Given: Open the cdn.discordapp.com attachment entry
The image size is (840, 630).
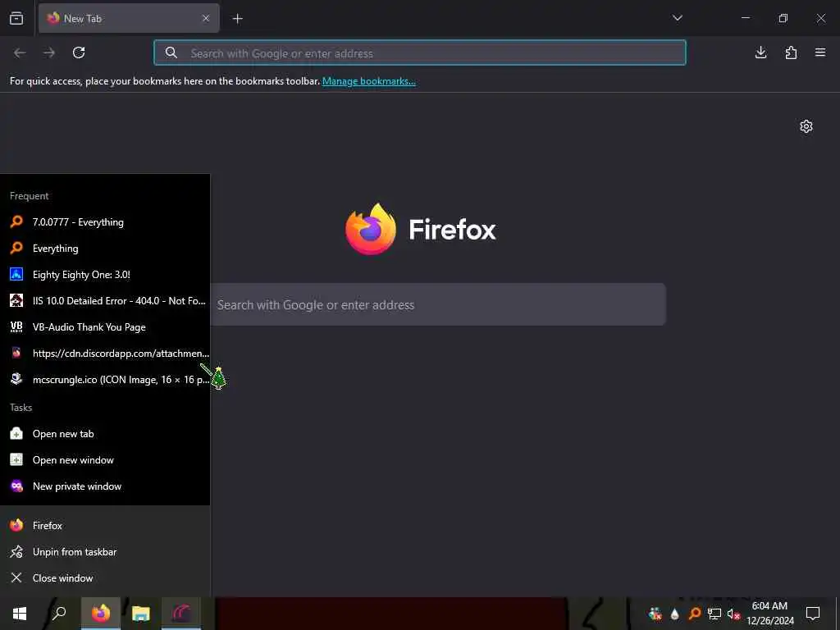Looking at the screenshot, I should pos(105,353).
